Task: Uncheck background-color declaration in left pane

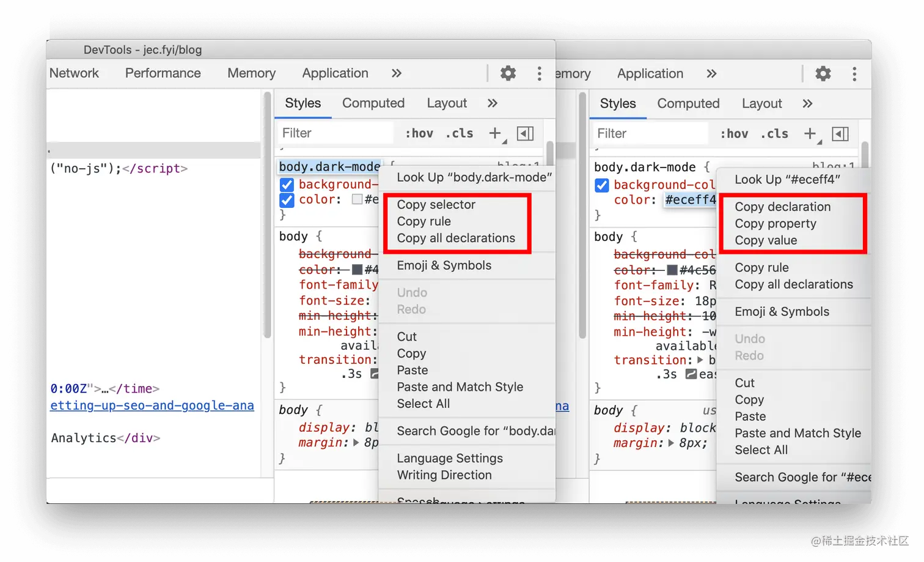Action: [287, 185]
